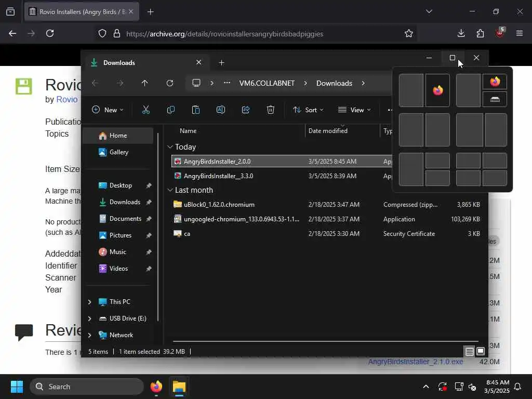
Task: Open the Sort dropdown menu
Action: [308, 110]
